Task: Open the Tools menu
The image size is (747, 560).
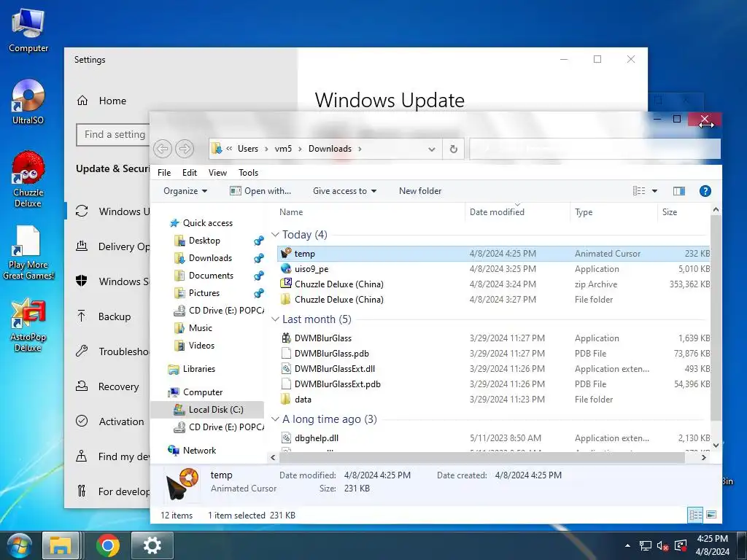Action: (x=248, y=172)
